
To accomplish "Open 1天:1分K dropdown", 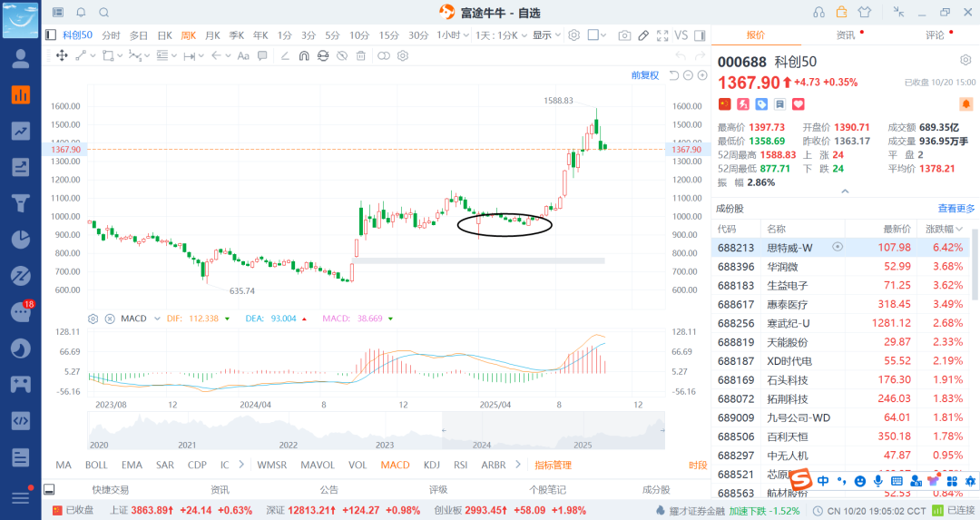I will click(x=501, y=35).
